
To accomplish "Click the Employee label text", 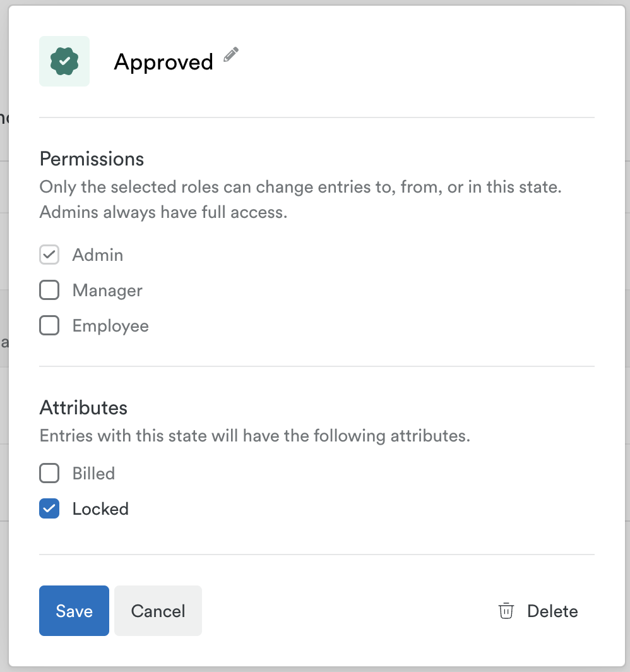I will (x=110, y=326).
